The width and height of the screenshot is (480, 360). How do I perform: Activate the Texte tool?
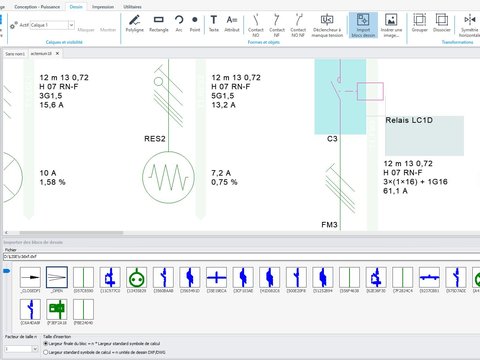click(214, 24)
